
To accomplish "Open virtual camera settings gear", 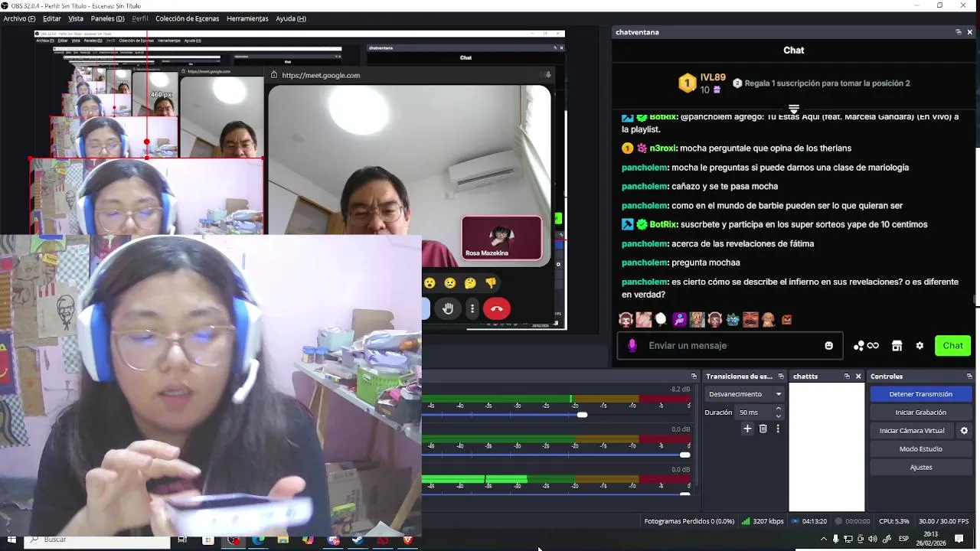I will coord(964,431).
